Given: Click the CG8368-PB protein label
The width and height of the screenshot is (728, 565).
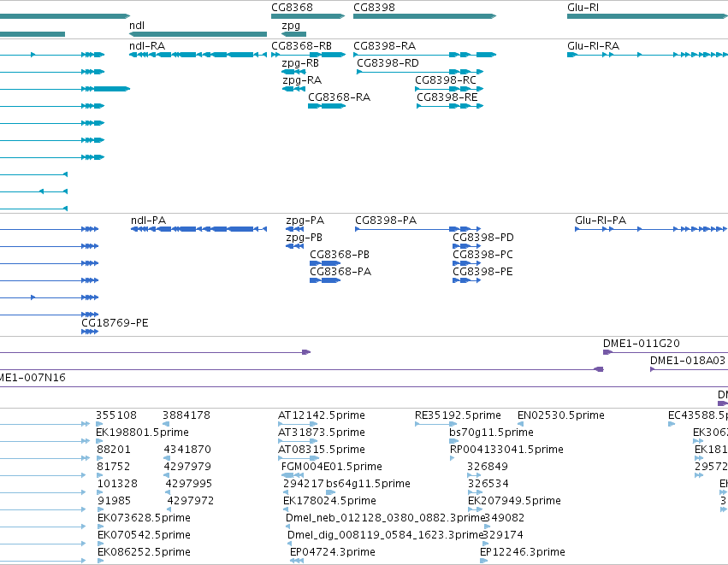Looking at the screenshot, I should coord(340,255).
